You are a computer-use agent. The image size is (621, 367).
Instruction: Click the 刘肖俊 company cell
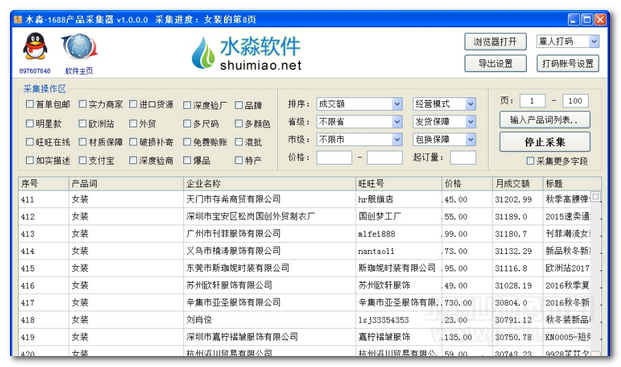pos(270,319)
